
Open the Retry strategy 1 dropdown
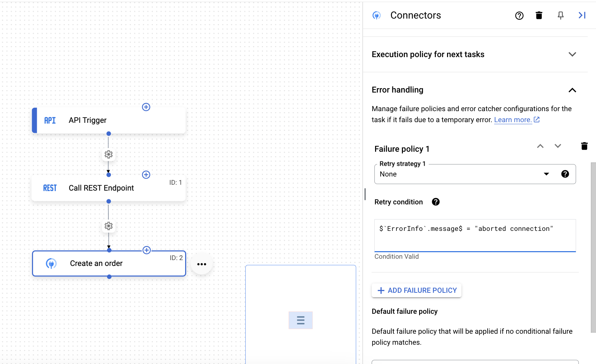tap(546, 174)
